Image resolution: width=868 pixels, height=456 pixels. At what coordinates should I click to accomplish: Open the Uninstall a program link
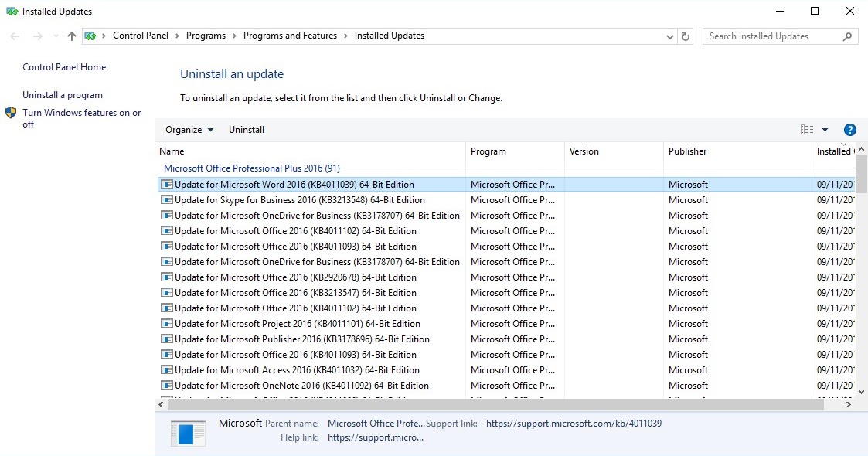click(63, 95)
